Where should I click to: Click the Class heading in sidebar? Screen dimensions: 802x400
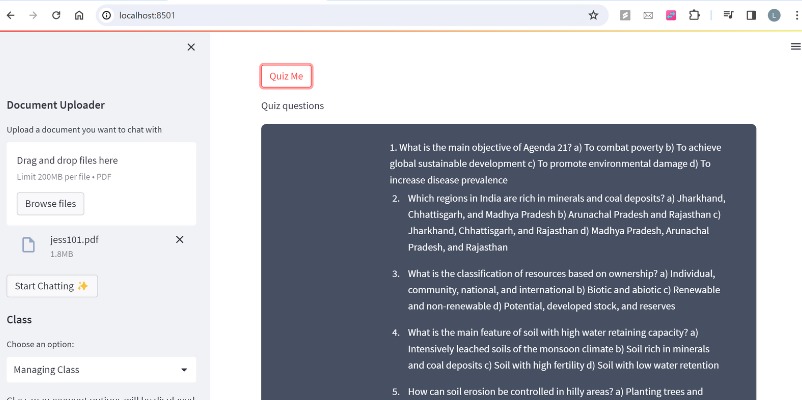pos(19,319)
